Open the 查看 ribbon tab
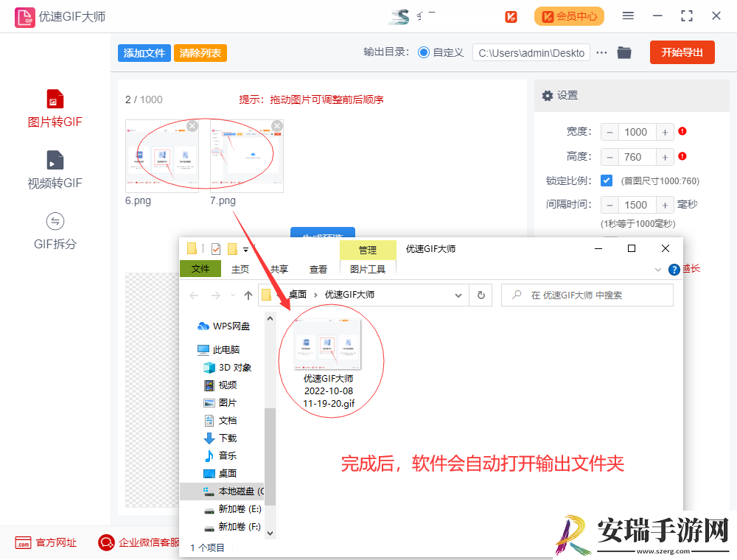 [318, 269]
